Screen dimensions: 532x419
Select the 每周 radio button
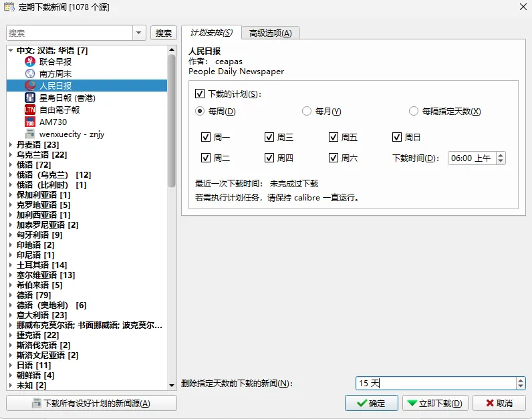click(x=199, y=111)
